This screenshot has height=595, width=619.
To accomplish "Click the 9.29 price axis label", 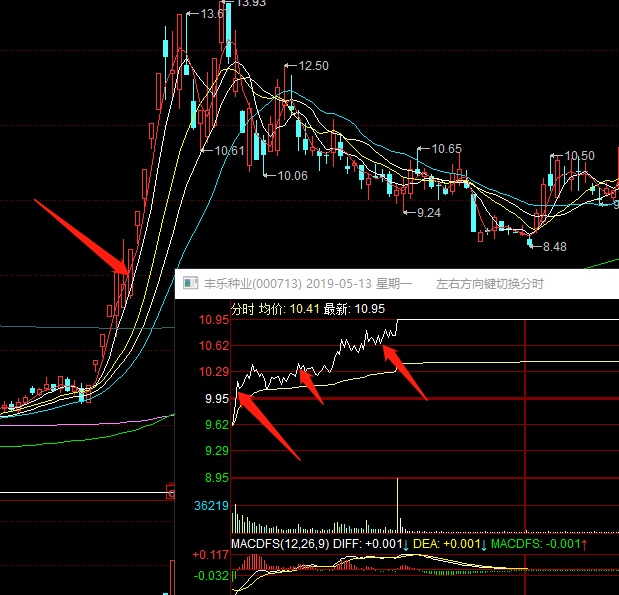I will pos(217,451).
